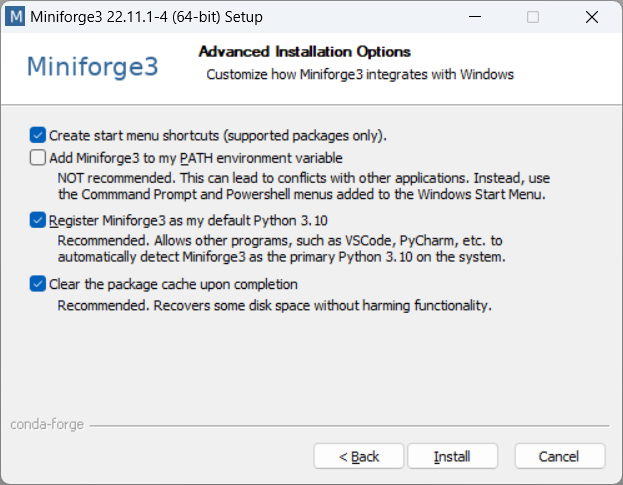Click 'Clear the package cache upon completion' label
623x485 pixels.
174,284
